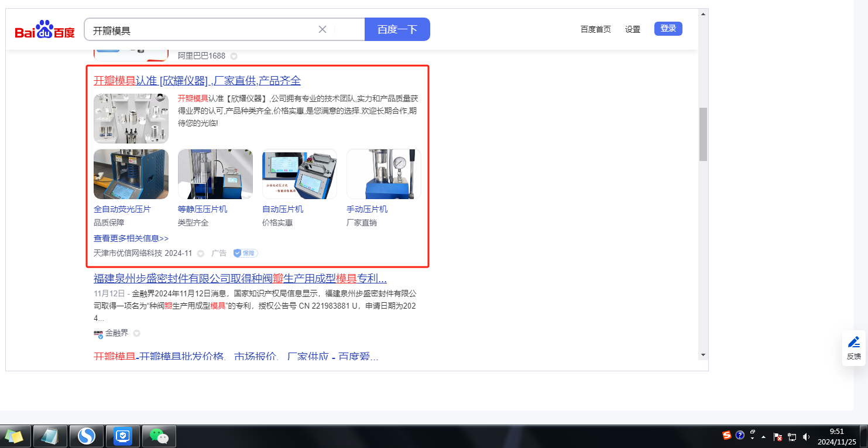Image resolution: width=868 pixels, height=448 pixels.
Task: Open the Action Center flag icon
Action: point(778,436)
